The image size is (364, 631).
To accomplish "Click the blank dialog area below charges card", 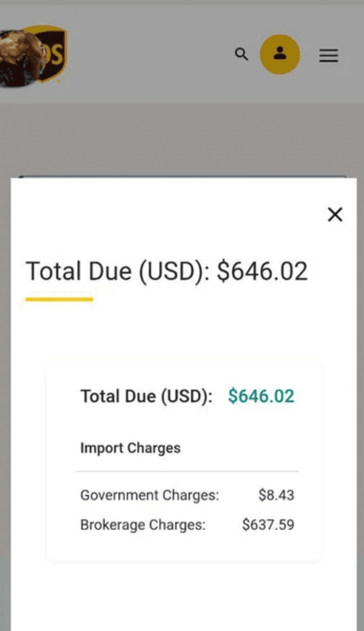I will [182, 595].
